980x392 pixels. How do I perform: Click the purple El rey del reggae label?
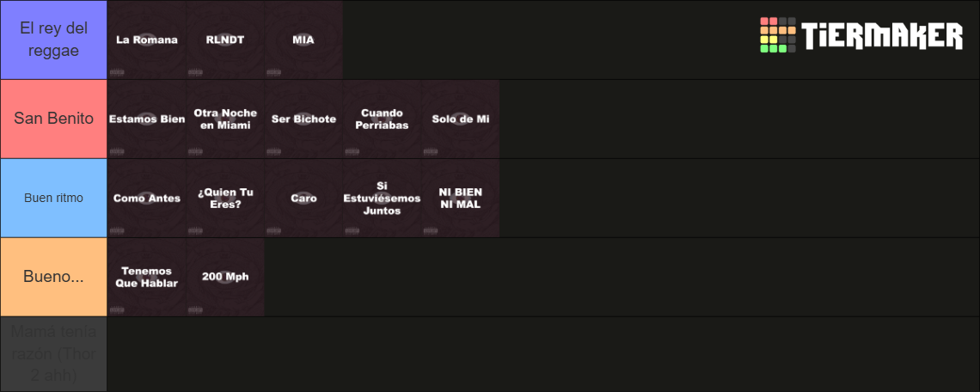(54, 40)
